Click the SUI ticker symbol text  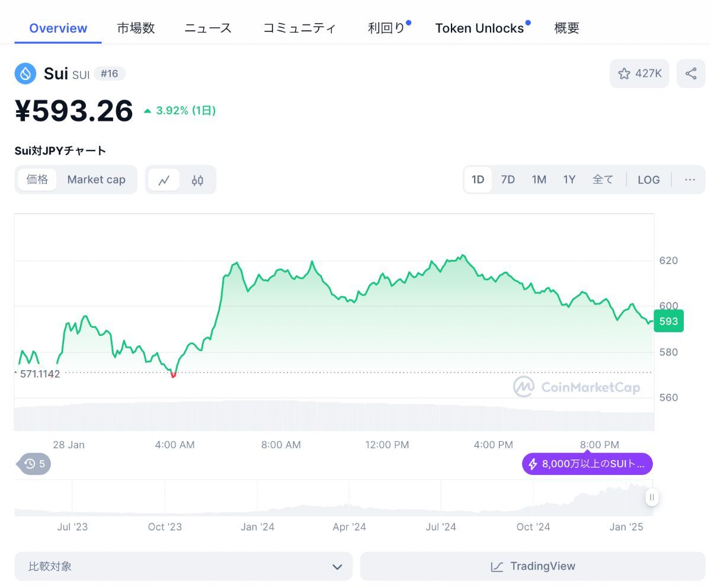click(x=81, y=75)
